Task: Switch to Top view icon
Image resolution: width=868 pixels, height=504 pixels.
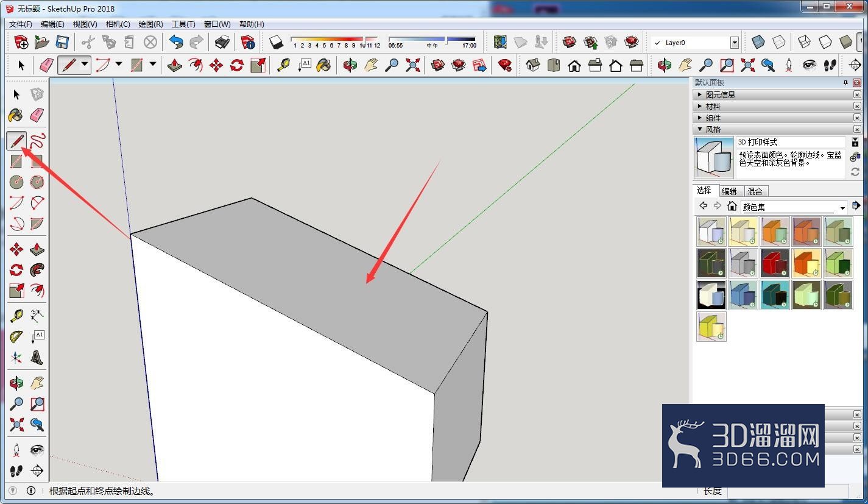Action: click(554, 65)
